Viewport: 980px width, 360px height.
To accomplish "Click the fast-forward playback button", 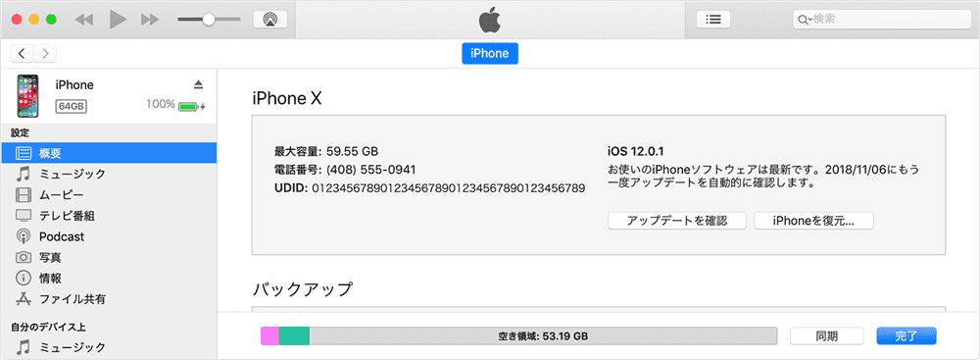I will click(x=150, y=20).
